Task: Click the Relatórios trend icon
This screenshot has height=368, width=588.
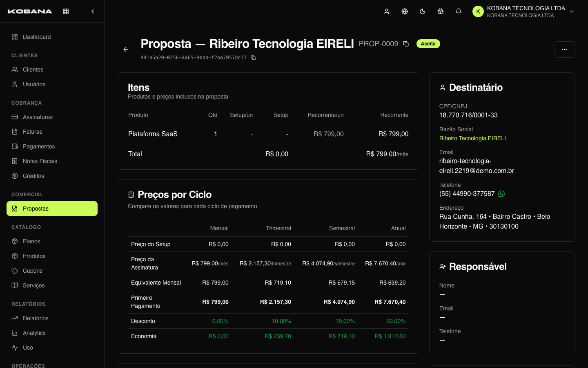Action: point(15,318)
